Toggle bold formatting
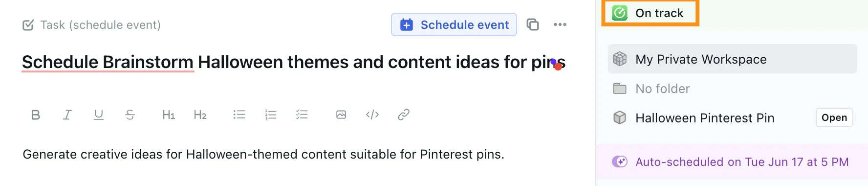This screenshot has width=868, height=186. [x=36, y=115]
